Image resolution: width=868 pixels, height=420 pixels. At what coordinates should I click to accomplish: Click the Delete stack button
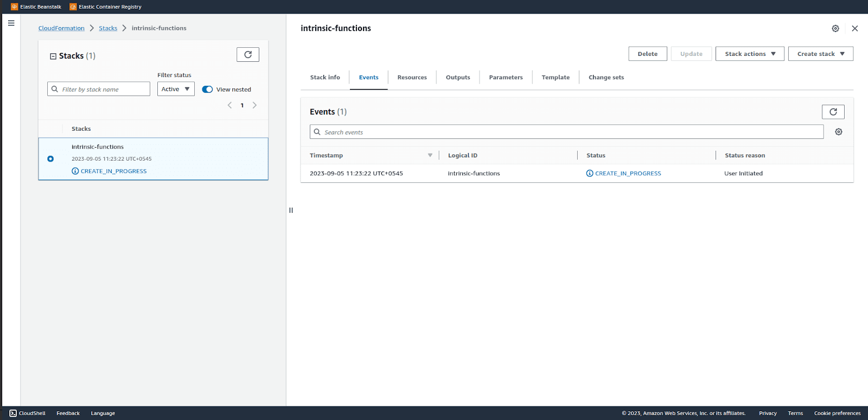point(648,54)
